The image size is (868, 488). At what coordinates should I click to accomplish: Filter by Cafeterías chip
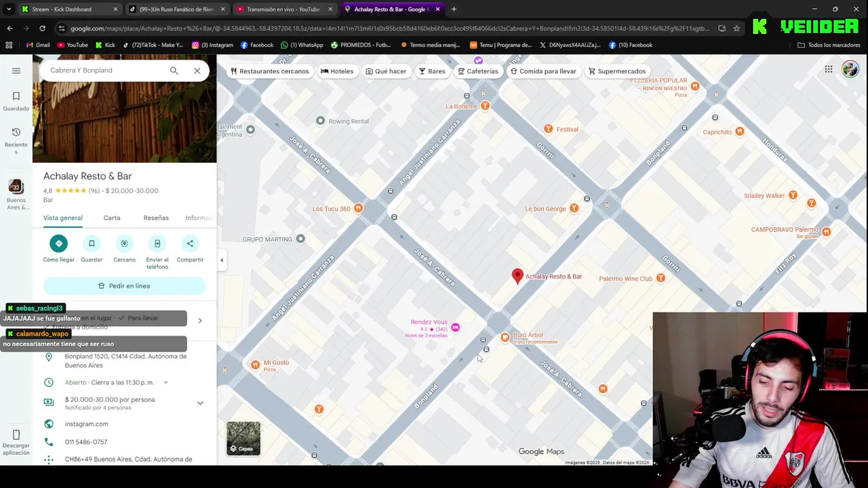click(478, 71)
